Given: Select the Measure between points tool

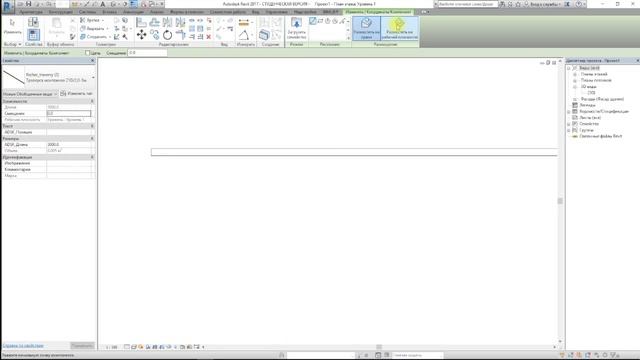Looking at the screenshot, I should point(244,23).
